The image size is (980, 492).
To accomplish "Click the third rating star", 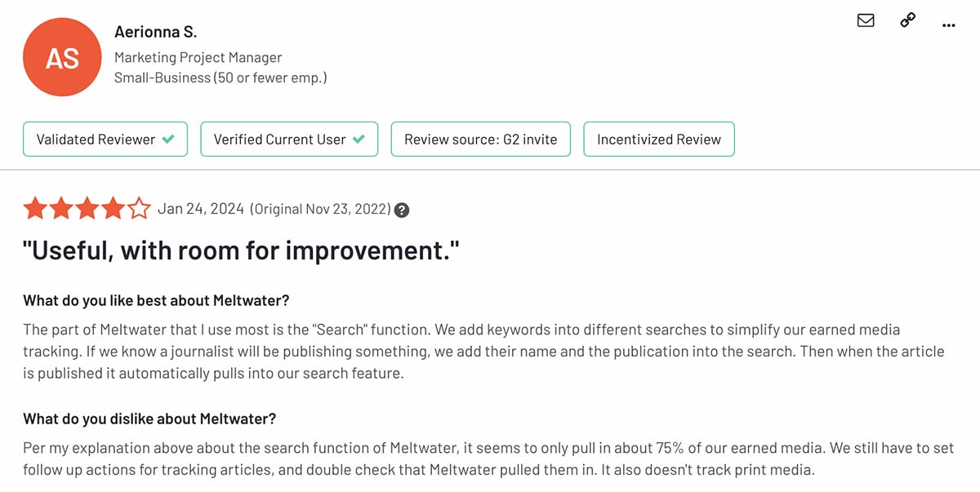I will point(87,209).
